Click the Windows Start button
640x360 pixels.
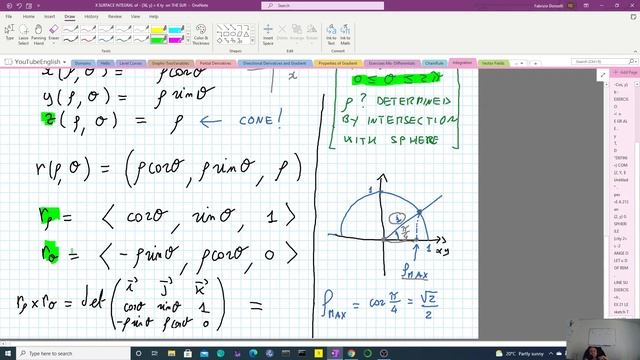tap(8, 353)
